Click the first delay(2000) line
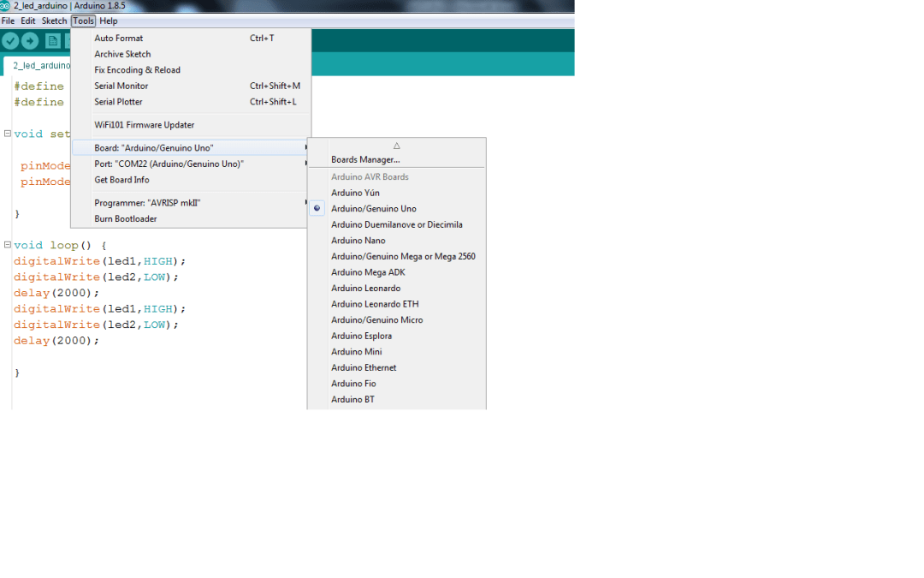924x578 pixels. pyautogui.click(x=56, y=293)
